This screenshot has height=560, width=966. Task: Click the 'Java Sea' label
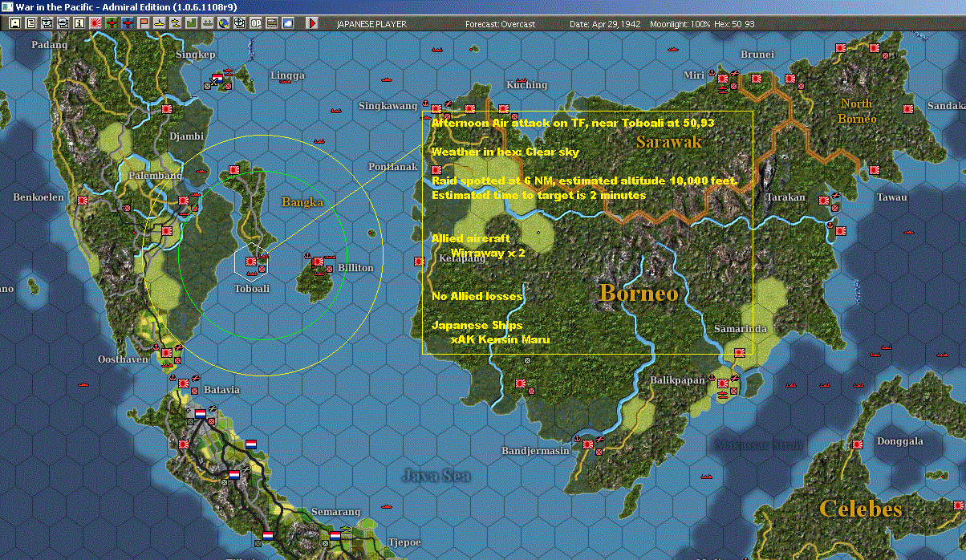click(x=436, y=475)
